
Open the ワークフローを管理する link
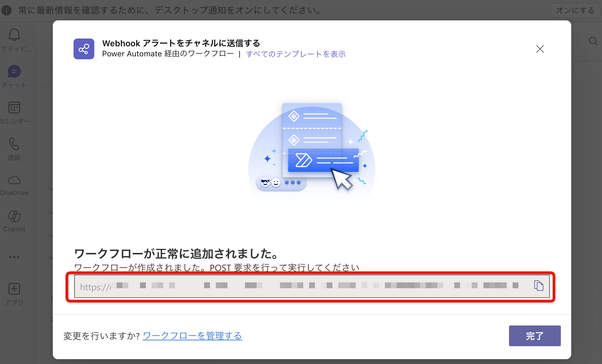tap(192, 336)
